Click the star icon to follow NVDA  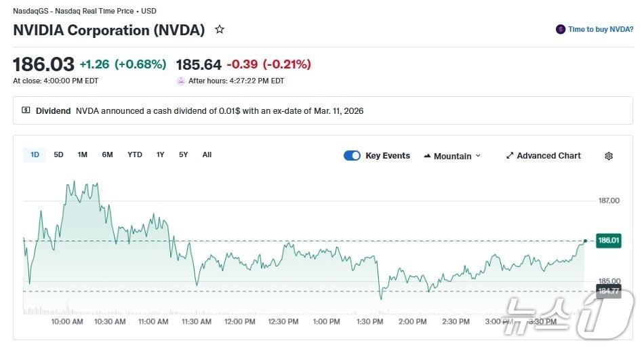[220, 30]
